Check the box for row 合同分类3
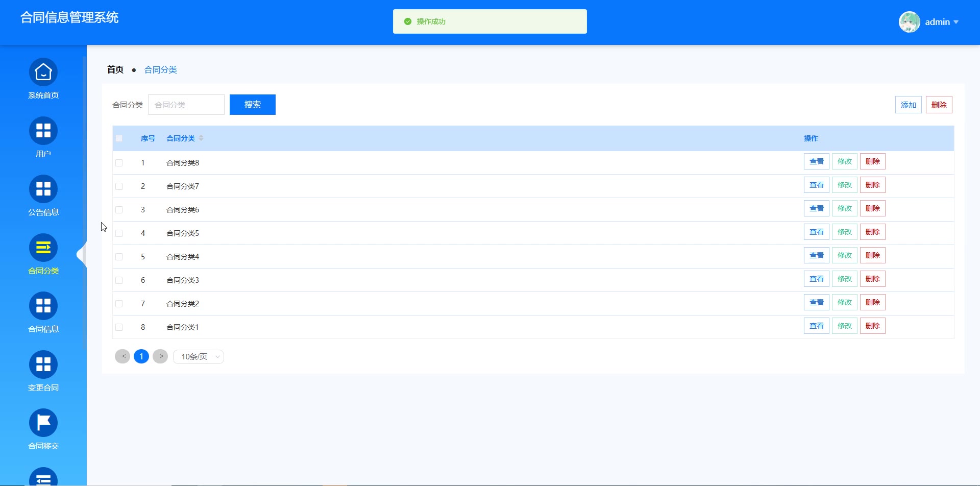 coord(119,280)
